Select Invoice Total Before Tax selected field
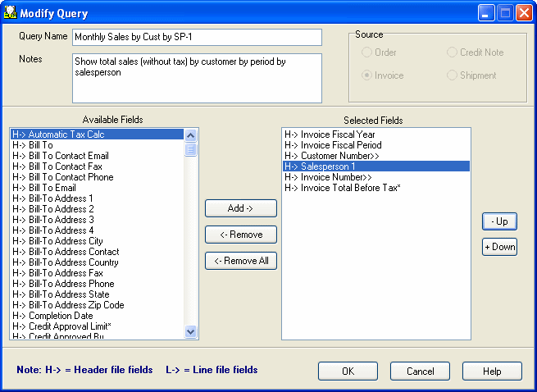This screenshot has height=392, width=537. [342, 188]
